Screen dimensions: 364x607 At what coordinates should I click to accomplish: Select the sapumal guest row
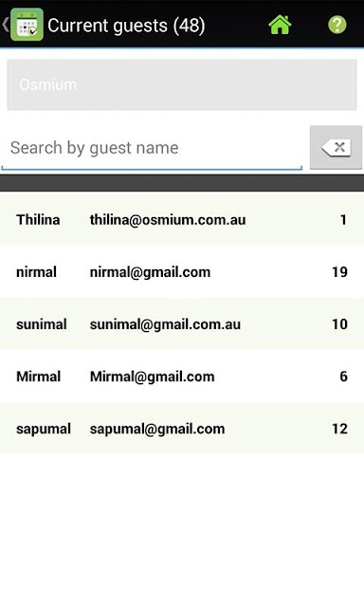pos(182,429)
